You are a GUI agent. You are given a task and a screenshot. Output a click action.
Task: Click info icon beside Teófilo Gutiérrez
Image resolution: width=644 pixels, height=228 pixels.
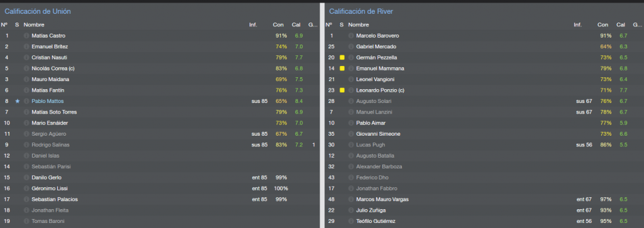click(351, 222)
